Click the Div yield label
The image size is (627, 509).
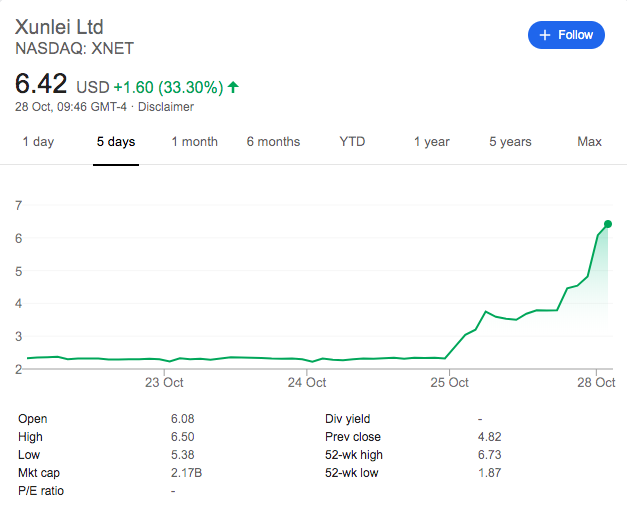coord(347,419)
